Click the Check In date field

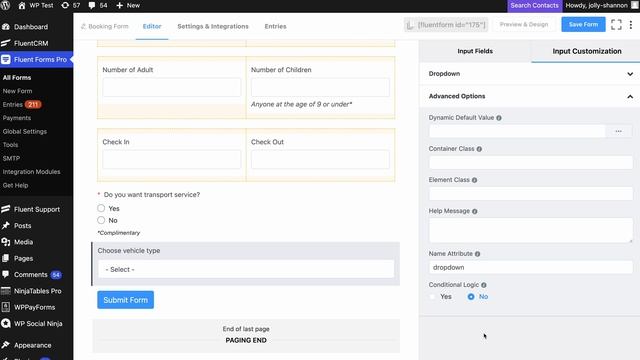pos(171,160)
